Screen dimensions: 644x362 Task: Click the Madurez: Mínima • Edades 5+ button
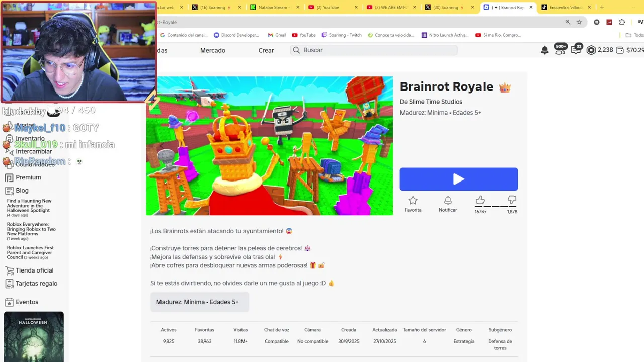[200, 302]
